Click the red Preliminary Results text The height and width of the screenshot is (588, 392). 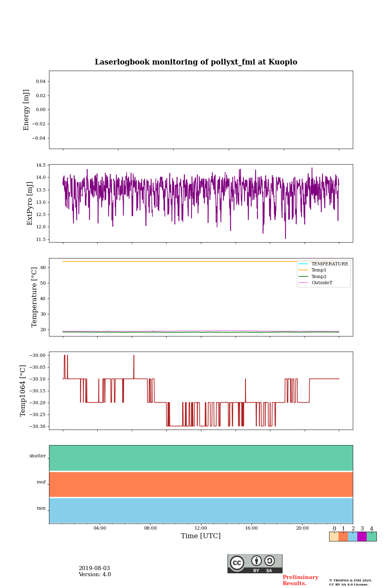coord(300,580)
